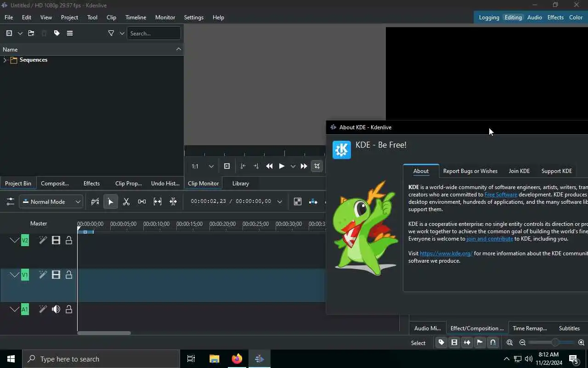Open the Project Bin hamburger options menu

[70, 33]
